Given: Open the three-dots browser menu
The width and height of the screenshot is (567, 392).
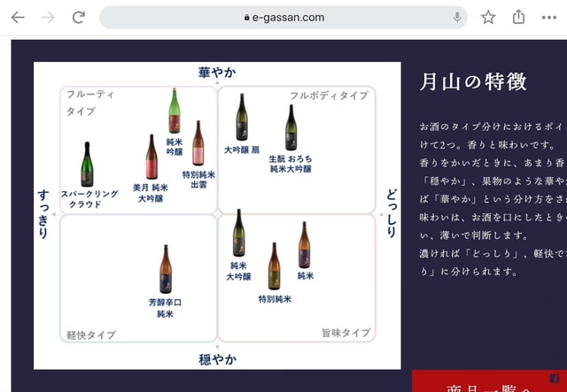Looking at the screenshot, I should pyautogui.click(x=549, y=18).
